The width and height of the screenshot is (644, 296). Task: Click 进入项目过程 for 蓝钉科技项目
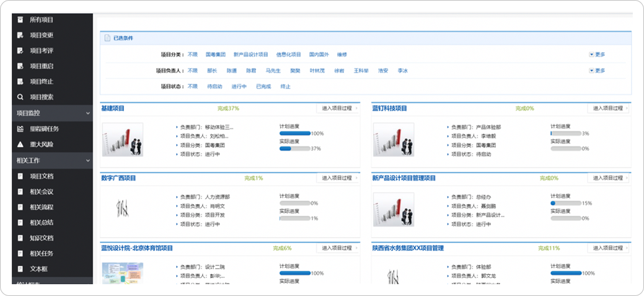click(609, 109)
